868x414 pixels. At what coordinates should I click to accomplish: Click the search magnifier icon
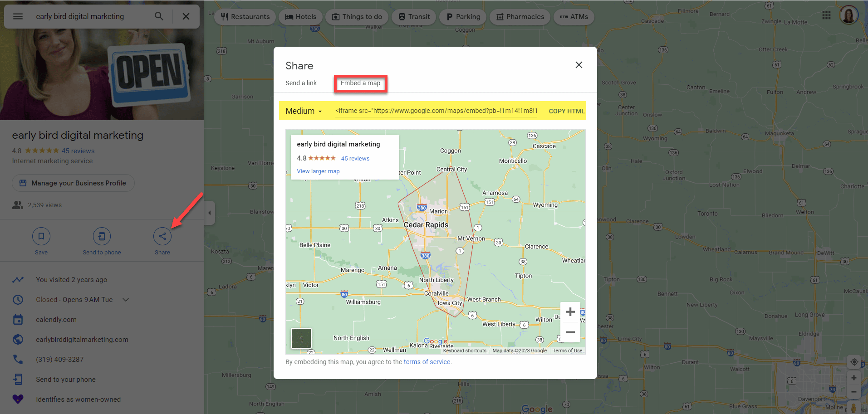159,16
